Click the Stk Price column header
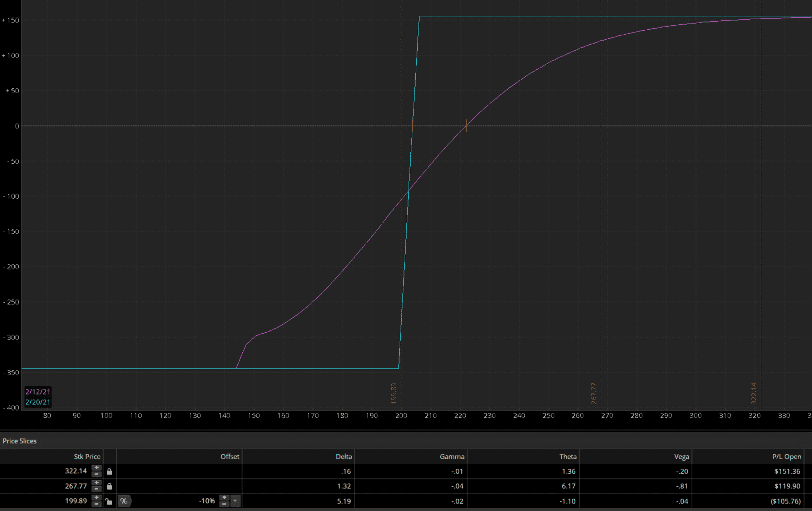Image resolution: width=812 pixels, height=511 pixels. (87, 456)
